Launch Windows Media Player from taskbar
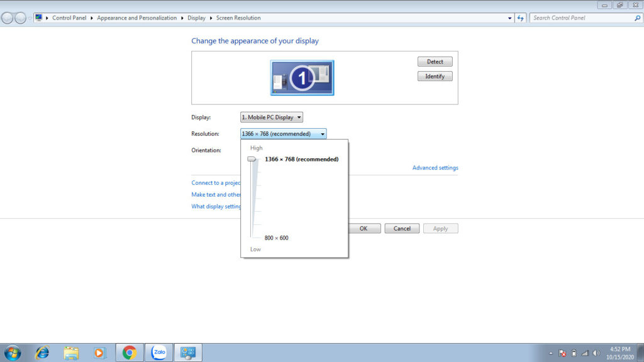The width and height of the screenshot is (644, 362). [99, 353]
